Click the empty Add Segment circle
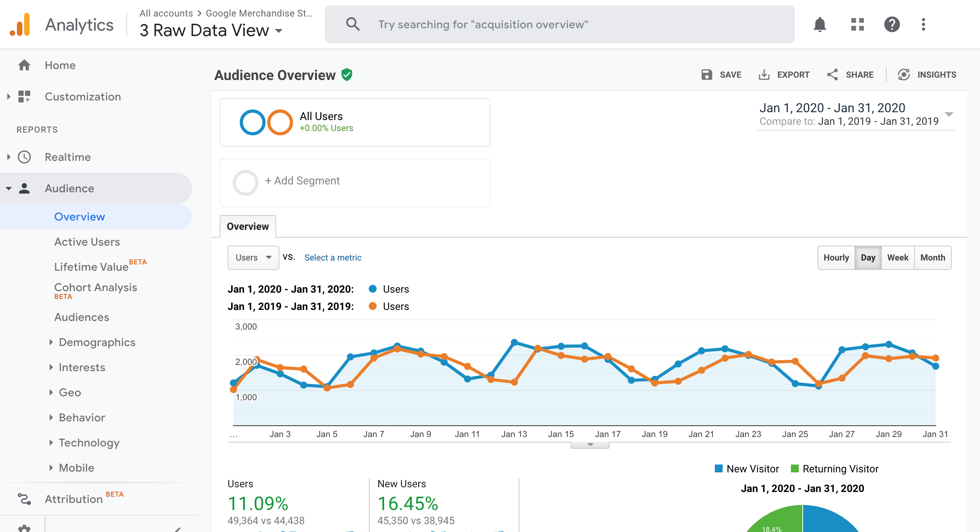980x532 pixels. pos(246,183)
